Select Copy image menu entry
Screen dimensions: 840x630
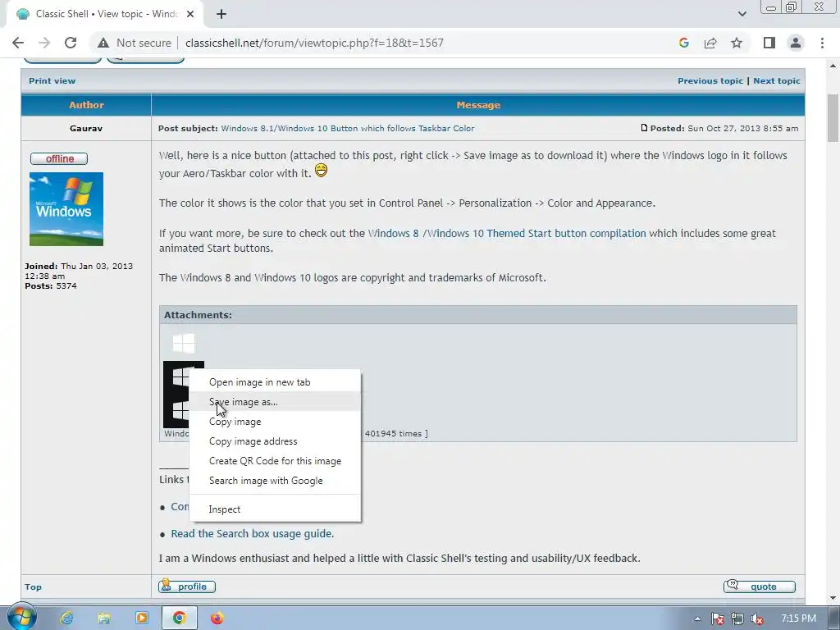[x=275, y=422]
